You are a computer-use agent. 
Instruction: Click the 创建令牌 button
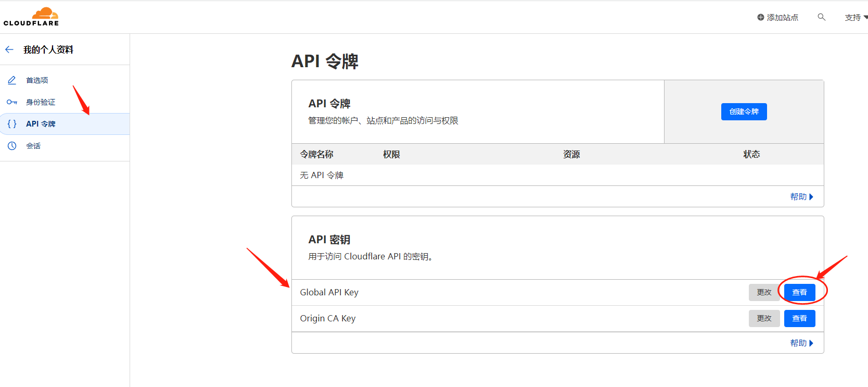[744, 111]
